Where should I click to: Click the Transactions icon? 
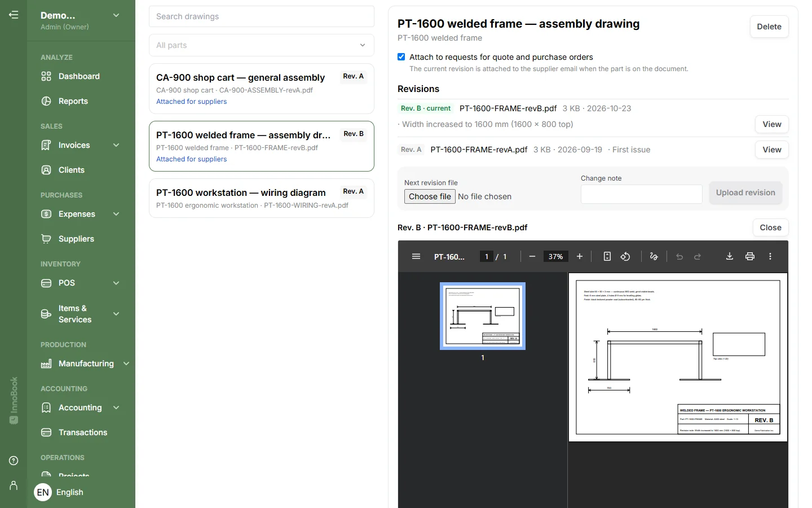46,432
